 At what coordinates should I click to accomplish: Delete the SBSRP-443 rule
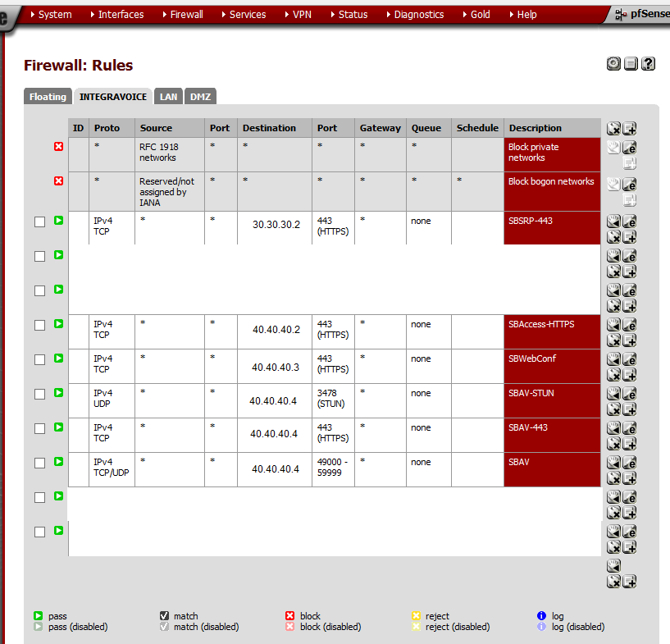(613, 237)
